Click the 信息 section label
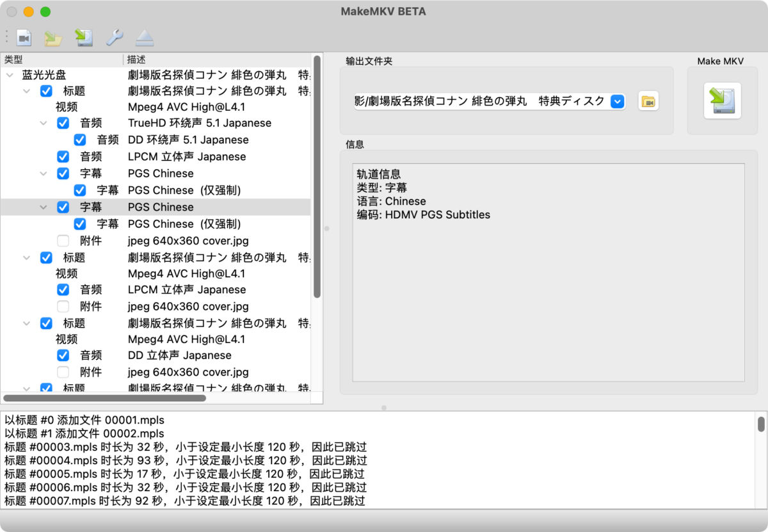The image size is (768, 532). click(355, 145)
